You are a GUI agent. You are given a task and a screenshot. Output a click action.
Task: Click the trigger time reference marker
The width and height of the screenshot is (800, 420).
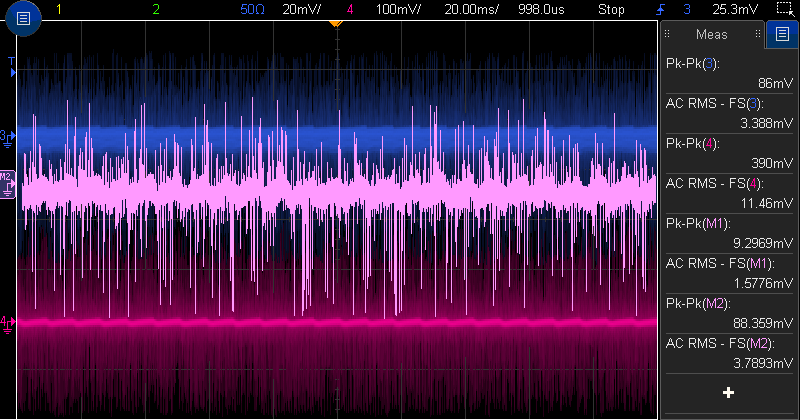click(335, 23)
